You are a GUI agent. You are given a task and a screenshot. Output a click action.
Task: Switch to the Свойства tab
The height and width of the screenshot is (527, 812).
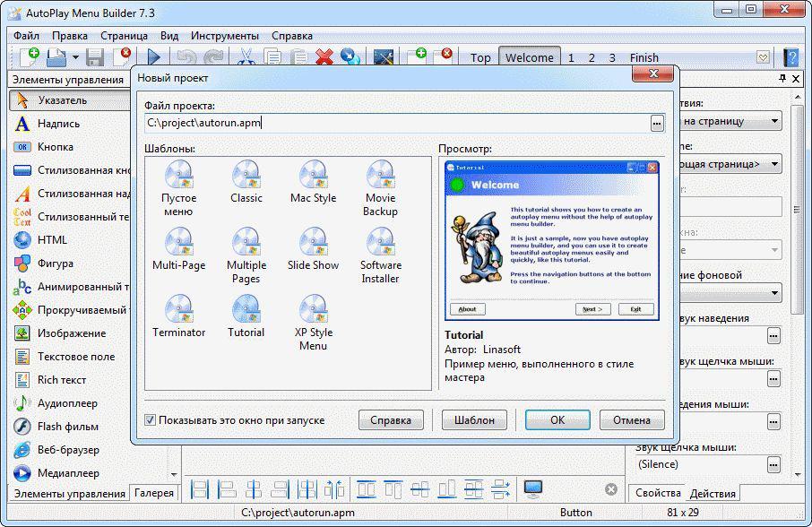[x=658, y=493]
